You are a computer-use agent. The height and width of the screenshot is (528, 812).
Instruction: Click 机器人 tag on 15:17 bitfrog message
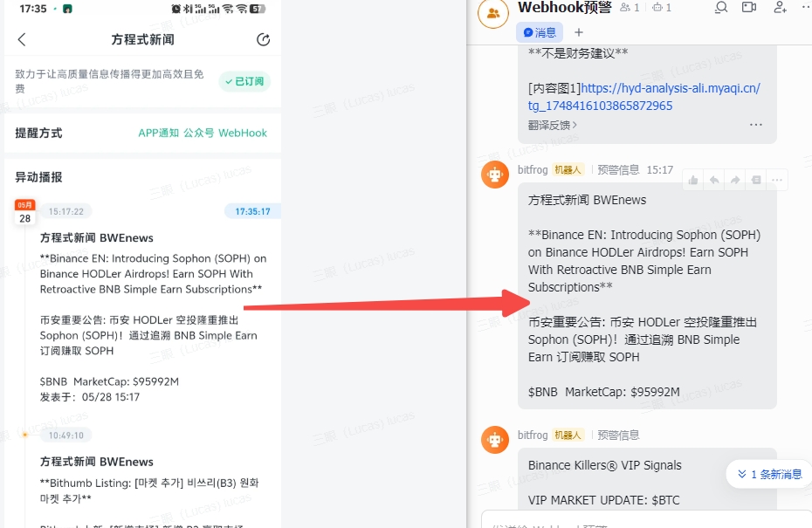pyautogui.click(x=568, y=170)
